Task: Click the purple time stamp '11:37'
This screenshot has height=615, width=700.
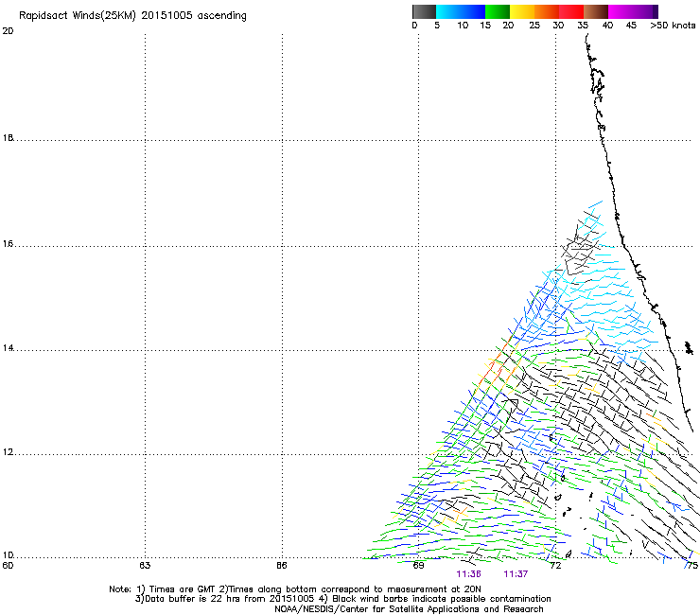Action: [516, 574]
